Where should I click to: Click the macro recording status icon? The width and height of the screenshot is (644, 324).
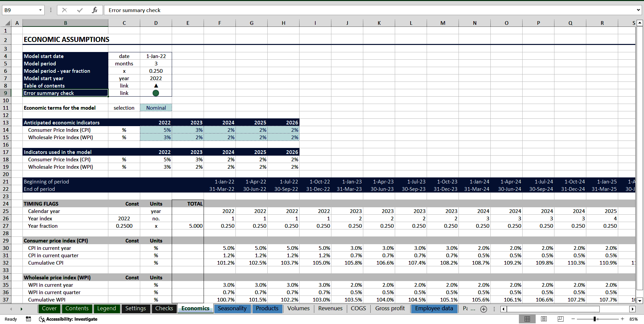pyautogui.click(x=29, y=319)
